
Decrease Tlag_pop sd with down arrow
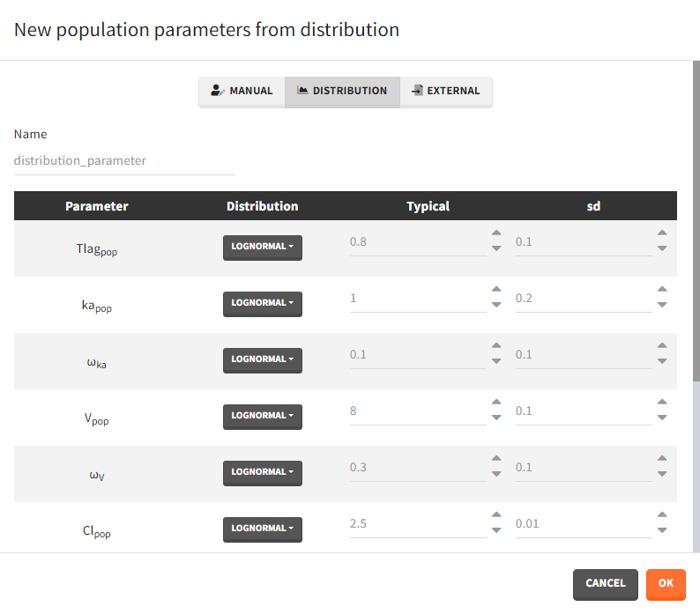[x=662, y=248]
